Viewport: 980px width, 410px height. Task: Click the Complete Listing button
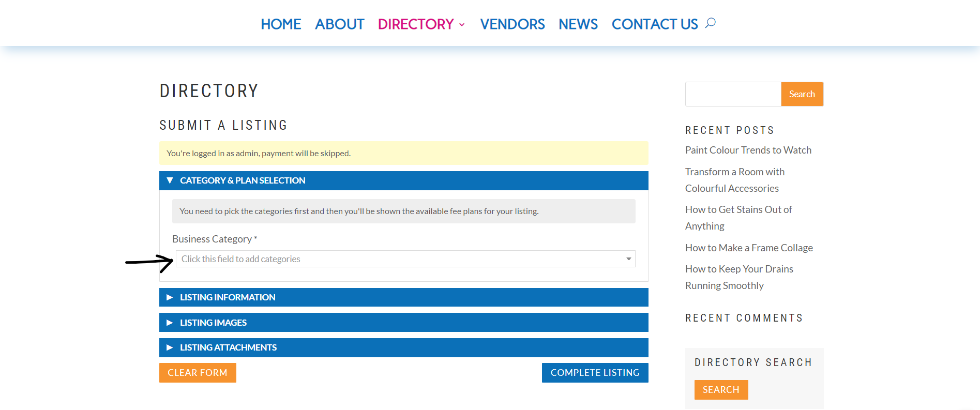595,373
